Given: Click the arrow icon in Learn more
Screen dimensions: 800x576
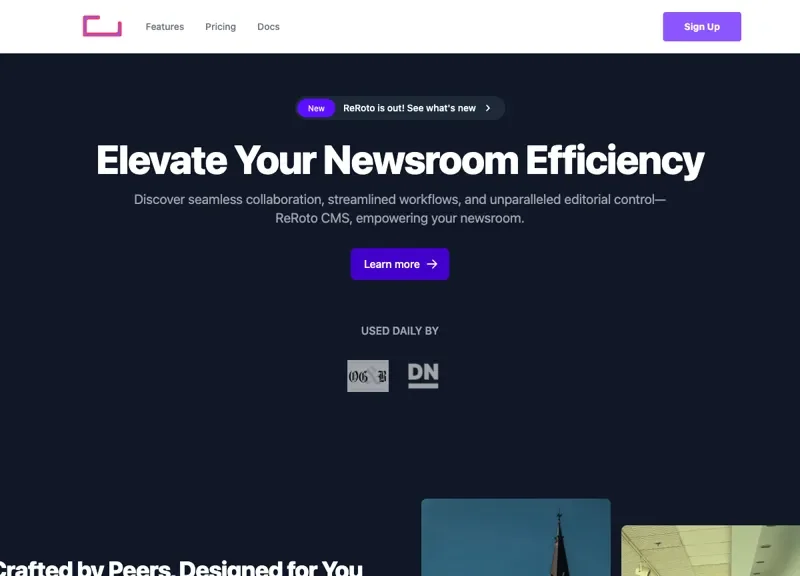Looking at the screenshot, I should click(x=432, y=264).
